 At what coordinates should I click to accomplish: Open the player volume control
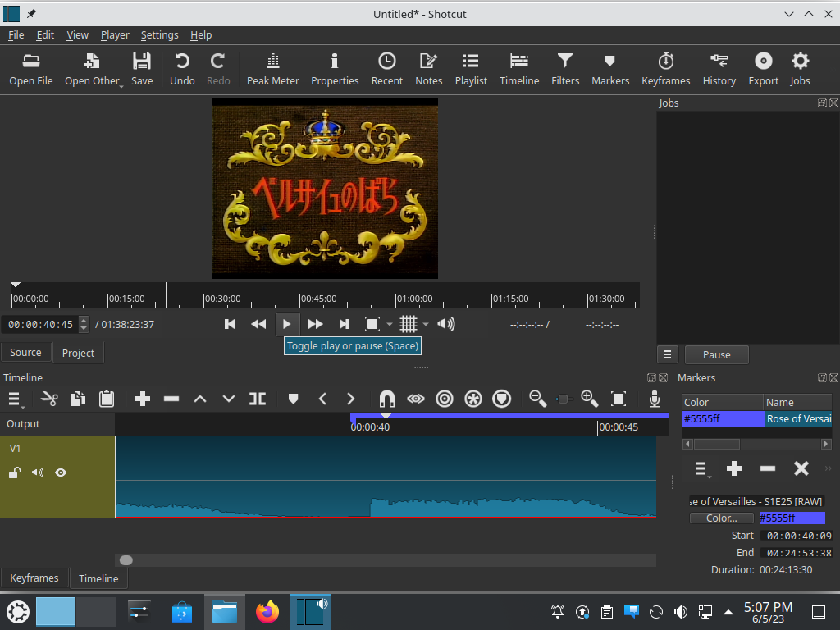(x=445, y=324)
